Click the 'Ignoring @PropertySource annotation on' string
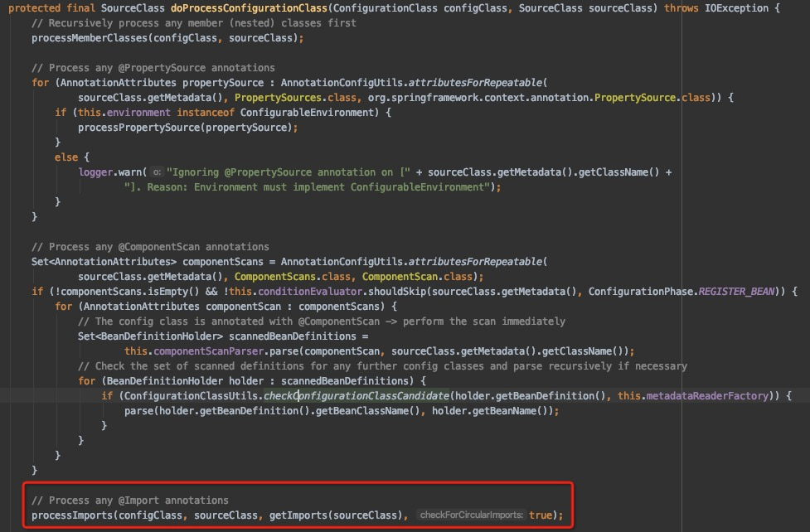This screenshot has height=532, width=810. click(x=289, y=172)
